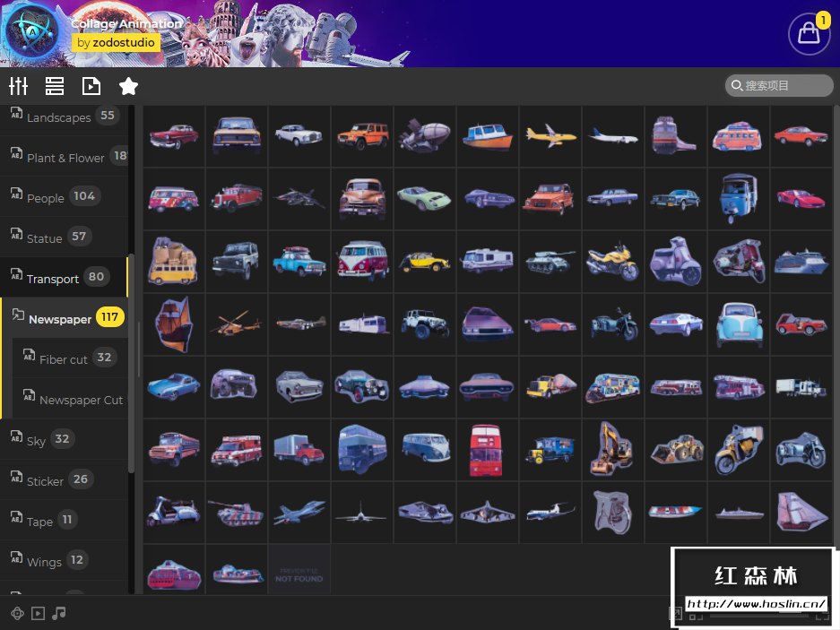Open the Landscapes category

[65, 117]
